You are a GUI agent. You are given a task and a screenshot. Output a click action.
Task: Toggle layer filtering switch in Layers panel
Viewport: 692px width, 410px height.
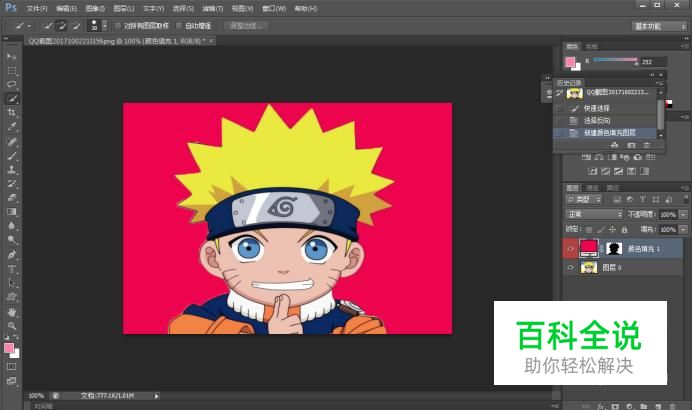685,199
